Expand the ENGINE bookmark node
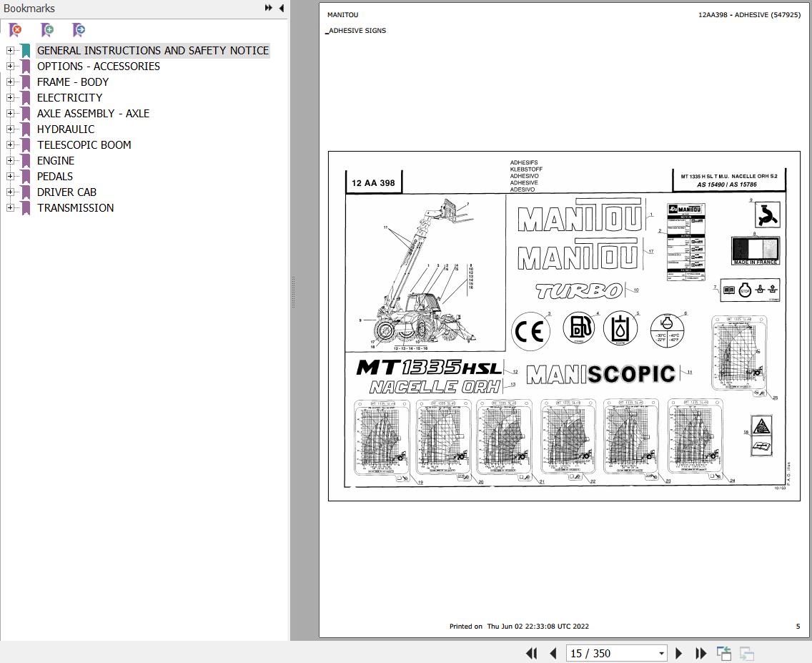Screen dimensions: 812x663 [10, 161]
